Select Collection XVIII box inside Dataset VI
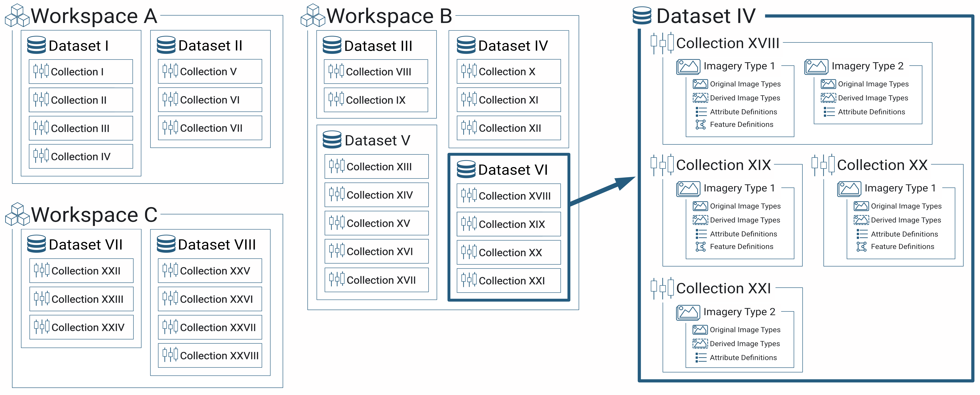 [509, 195]
